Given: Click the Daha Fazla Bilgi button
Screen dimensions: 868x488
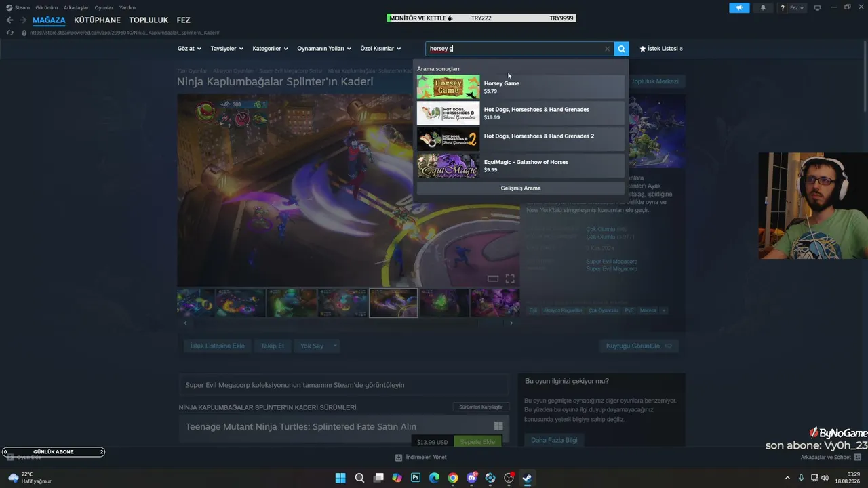Looking at the screenshot, I should (554, 440).
